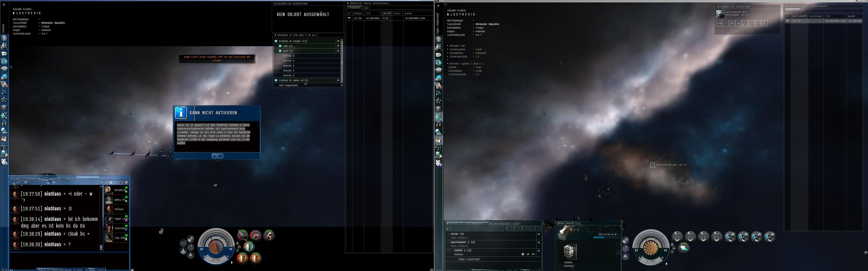The width and height of the screenshot is (868, 271).
Task: Click the cyan thruster module on right HUD
Action: pyautogui.click(x=684, y=248)
